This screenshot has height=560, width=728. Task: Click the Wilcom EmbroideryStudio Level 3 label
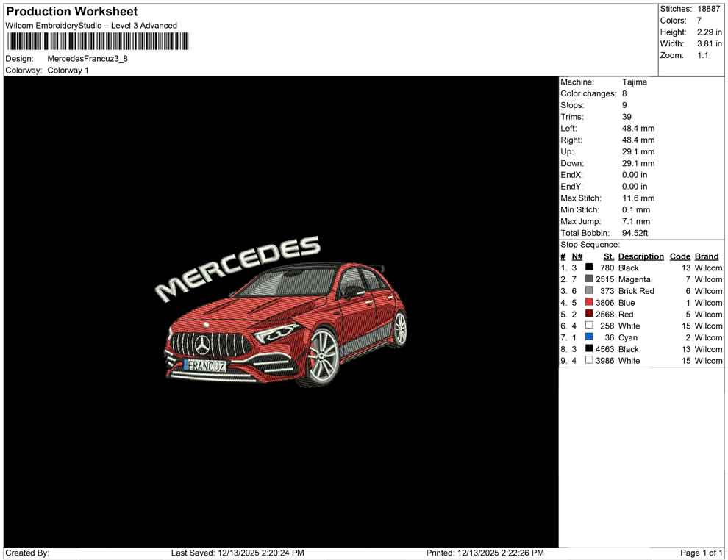pos(91,25)
